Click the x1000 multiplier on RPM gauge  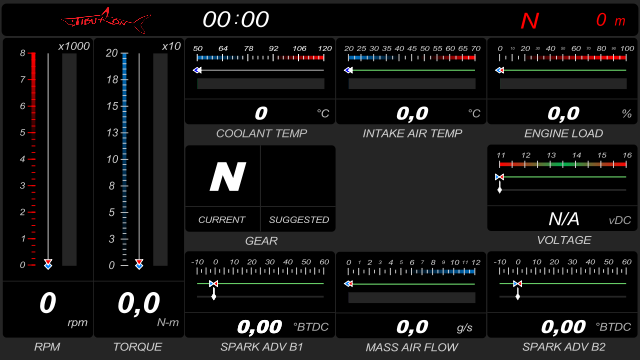coord(74,47)
